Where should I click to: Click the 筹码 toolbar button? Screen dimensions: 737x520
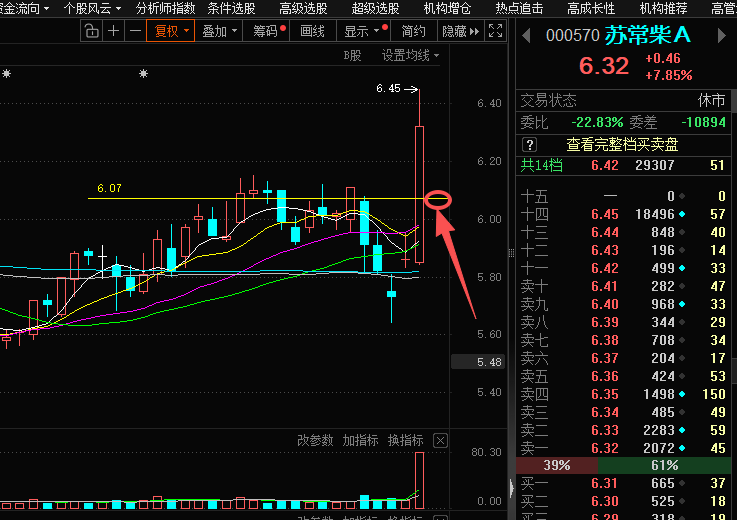click(x=267, y=32)
